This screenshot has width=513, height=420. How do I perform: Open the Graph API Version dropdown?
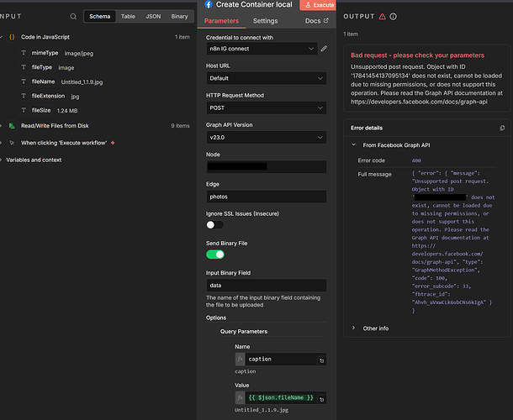(x=266, y=137)
